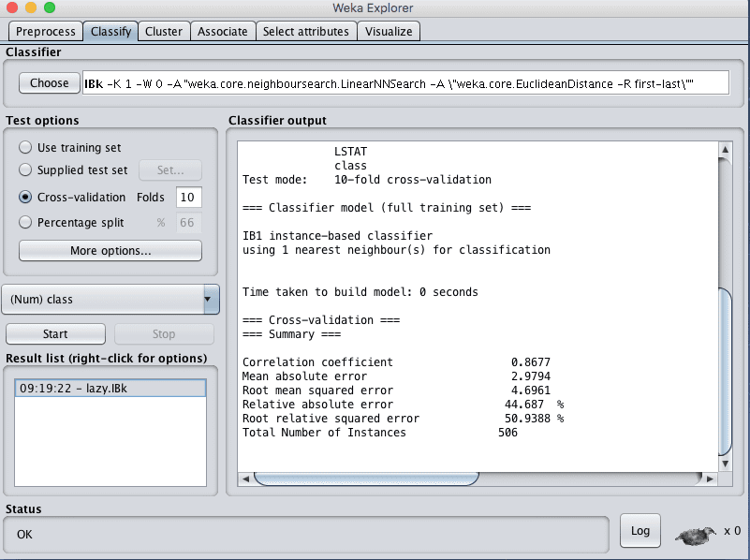Switch to the Classify tab
The width and height of the screenshot is (750, 560).
pyautogui.click(x=111, y=32)
